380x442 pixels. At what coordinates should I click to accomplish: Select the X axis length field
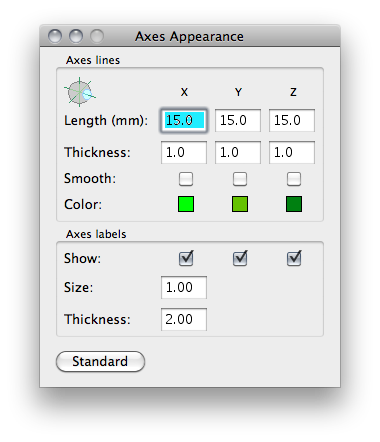tap(184, 120)
